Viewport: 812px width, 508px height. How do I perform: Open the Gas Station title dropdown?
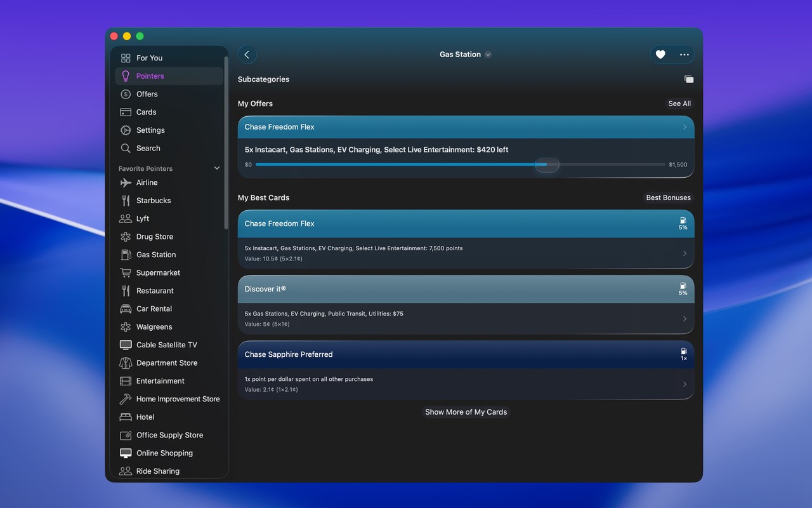pyautogui.click(x=466, y=55)
